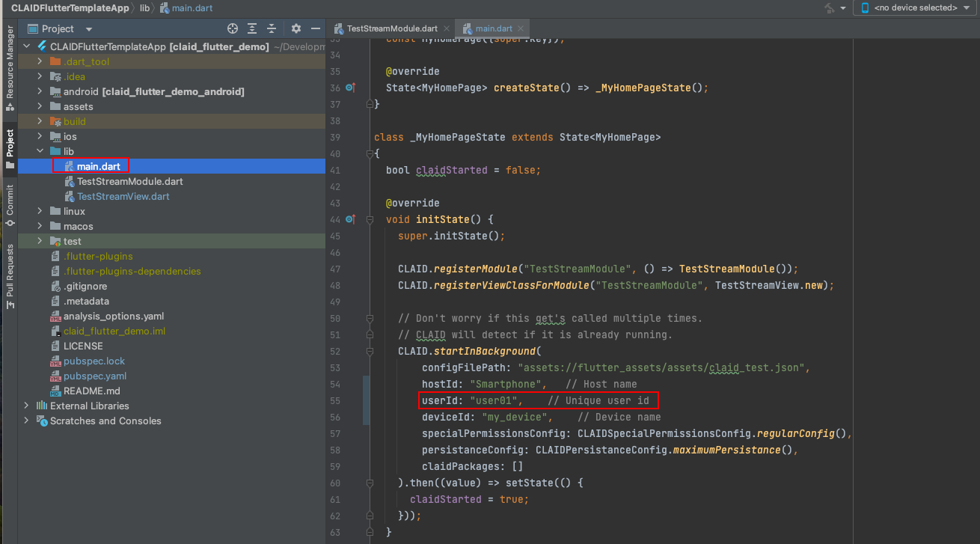980x544 pixels.
Task: Expand the test folder
Action: click(40, 241)
